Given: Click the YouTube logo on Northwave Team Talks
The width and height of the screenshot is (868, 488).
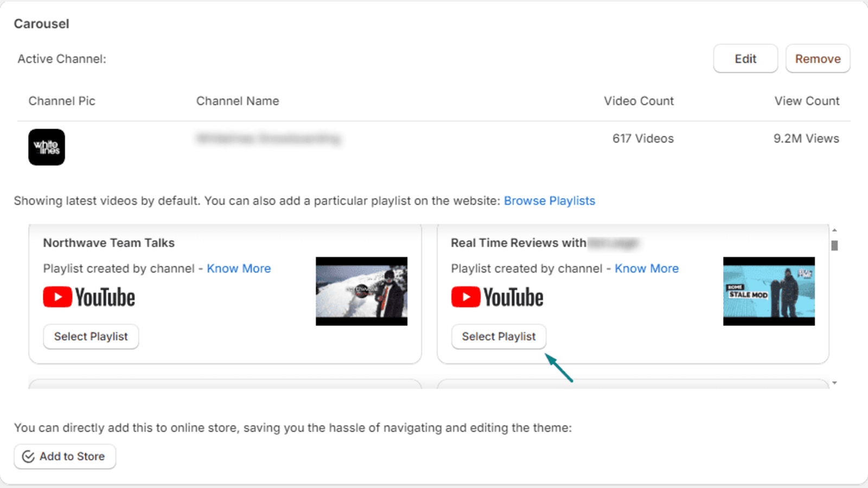Looking at the screenshot, I should [88, 297].
